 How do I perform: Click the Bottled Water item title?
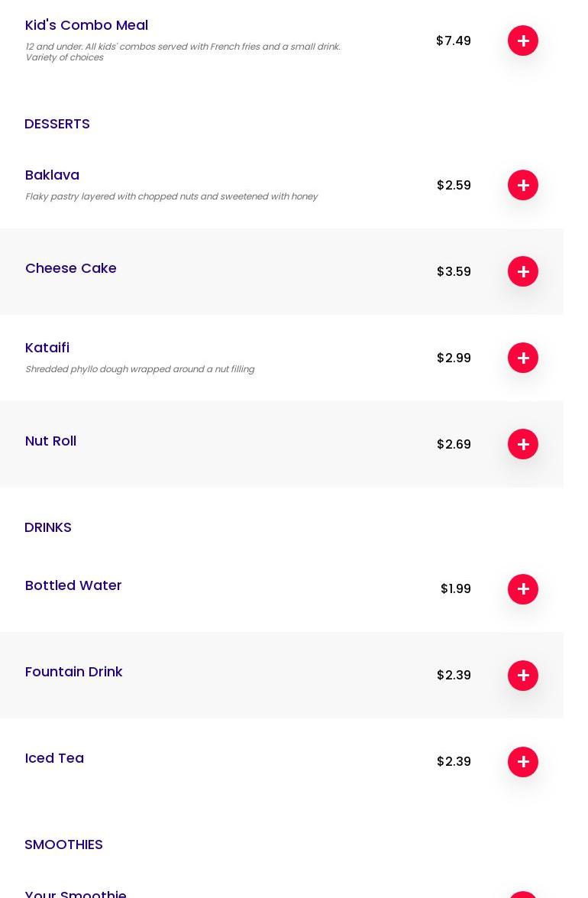pos(73,585)
